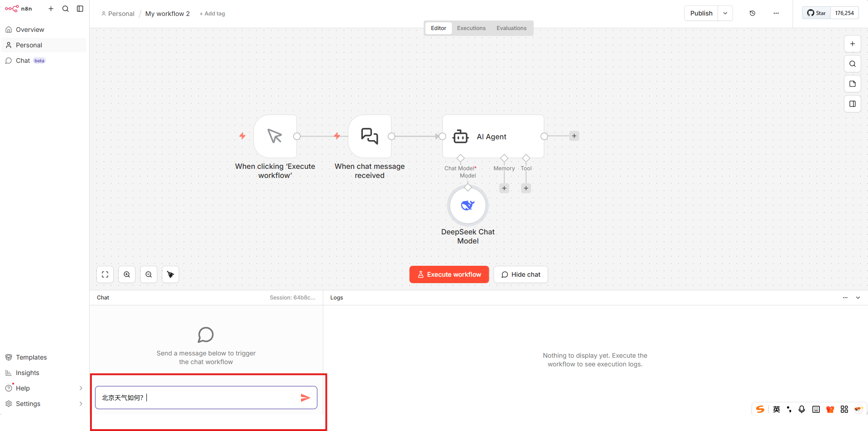
Task: Click the tidy up nodes icon
Action: pyautogui.click(x=171, y=274)
